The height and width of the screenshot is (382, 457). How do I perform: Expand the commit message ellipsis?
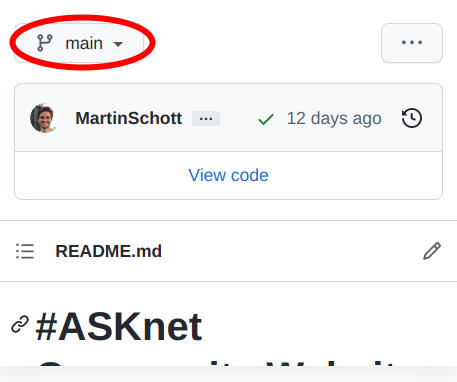tap(206, 118)
